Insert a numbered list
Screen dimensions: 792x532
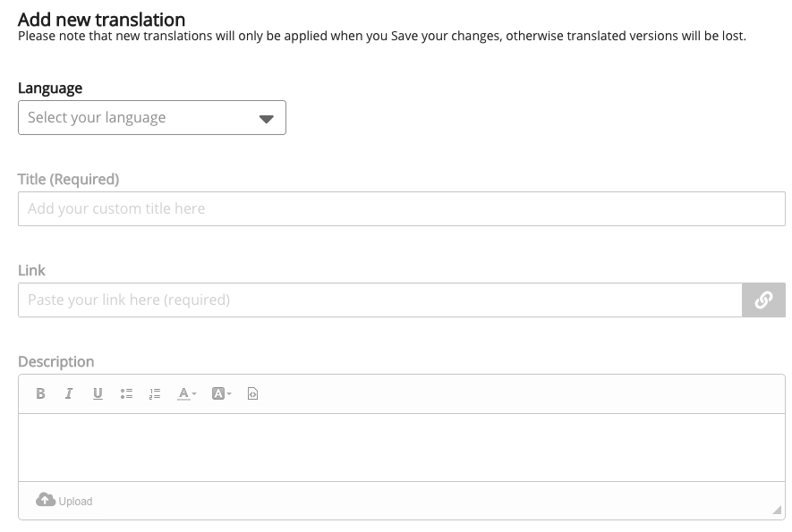pyautogui.click(x=155, y=393)
